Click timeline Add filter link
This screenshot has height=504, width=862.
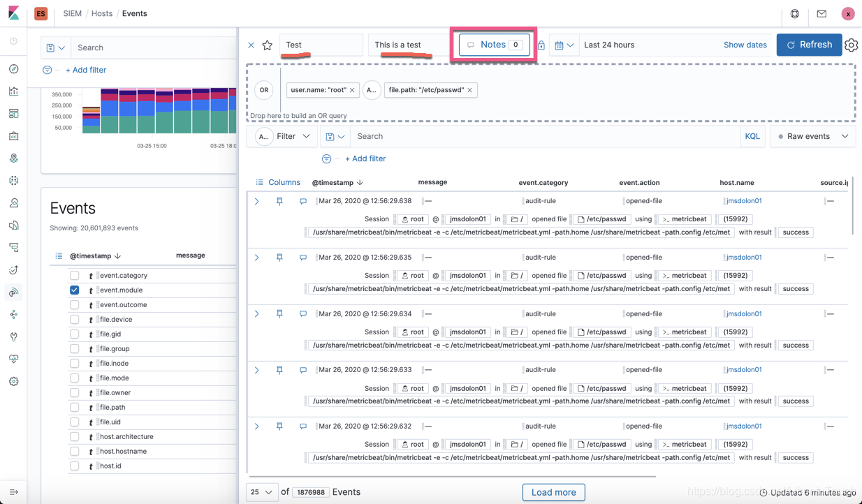point(365,159)
